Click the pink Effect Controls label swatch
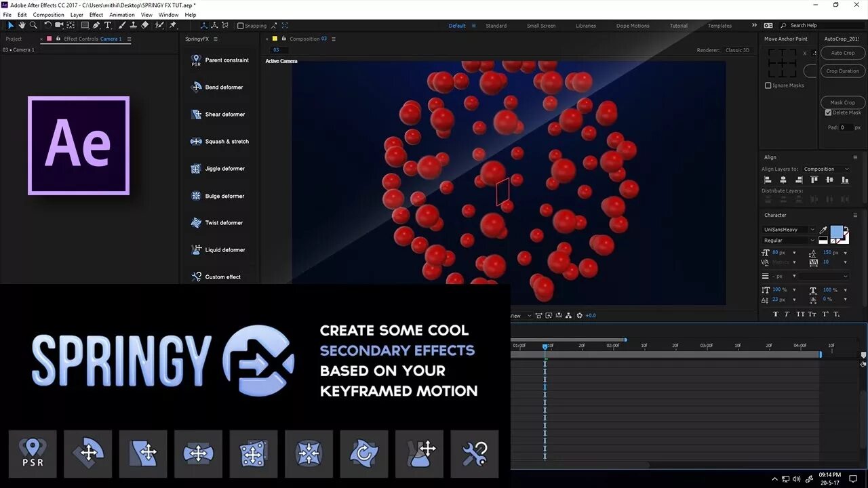This screenshot has height=488, width=868. (49, 39)
